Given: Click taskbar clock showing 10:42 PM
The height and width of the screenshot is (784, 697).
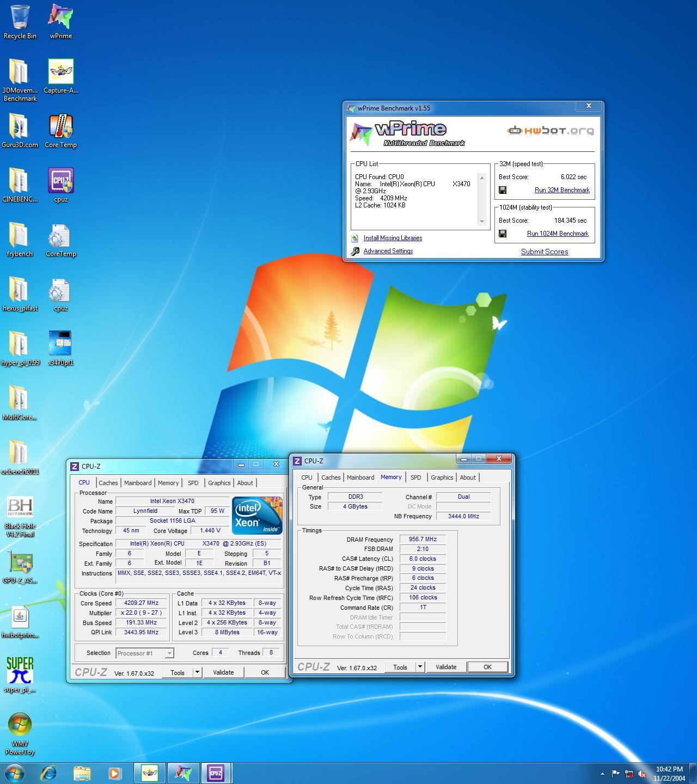Looking at the screenshot, I should [x=669, y=774].
